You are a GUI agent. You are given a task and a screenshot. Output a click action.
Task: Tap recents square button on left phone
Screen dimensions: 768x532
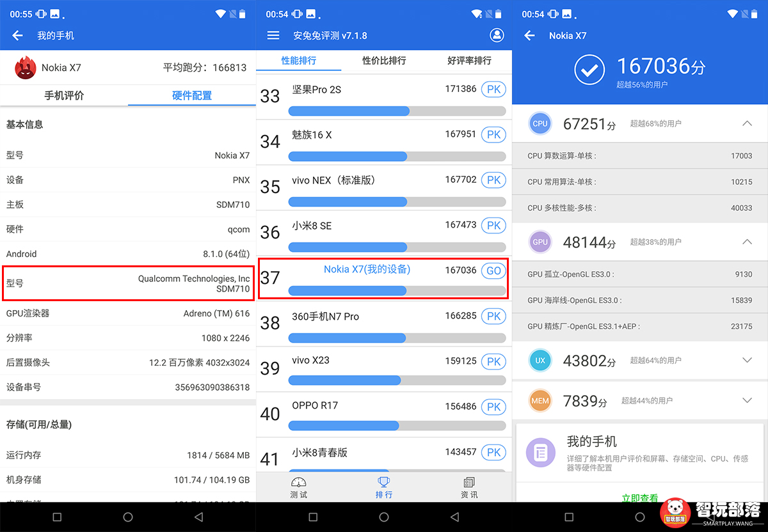[57, 517]
